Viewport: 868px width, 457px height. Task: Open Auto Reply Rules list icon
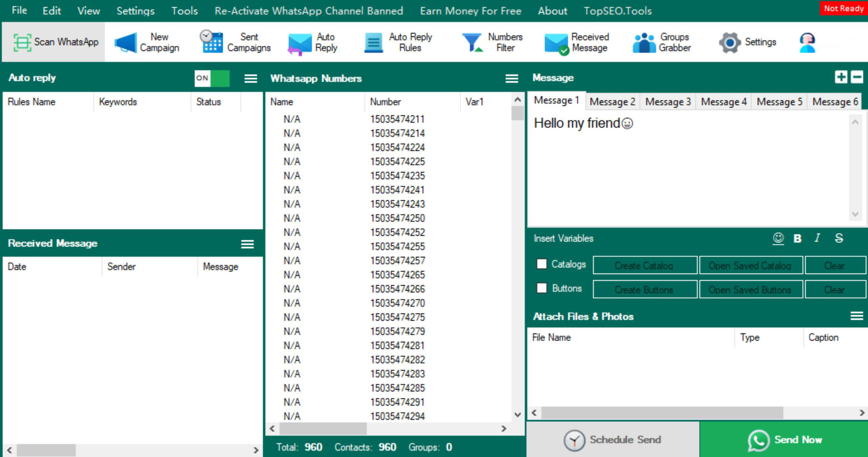coord(373,43)
